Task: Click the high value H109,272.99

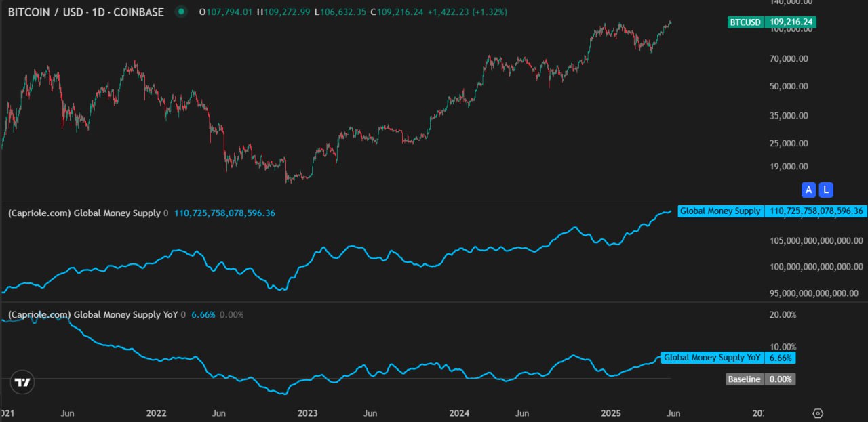Action: point(283,12)
